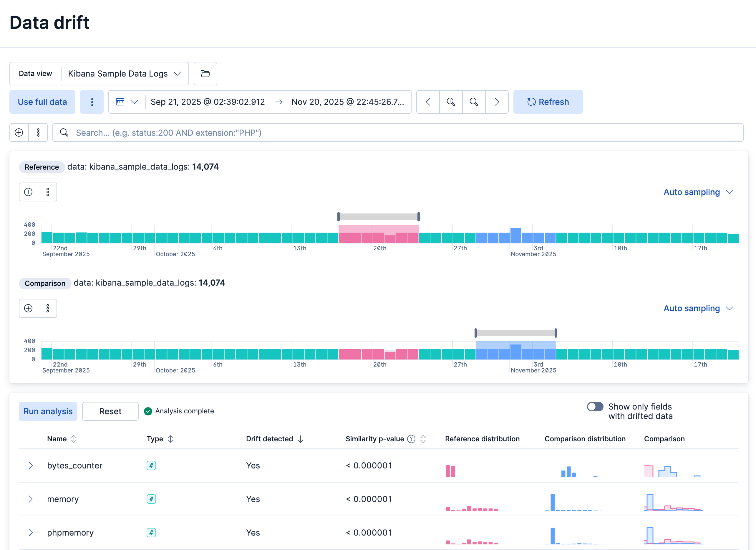The width and height of the screenshot is (756, 550).
Task: Click the Reference badge label
Action: point(42,167)
